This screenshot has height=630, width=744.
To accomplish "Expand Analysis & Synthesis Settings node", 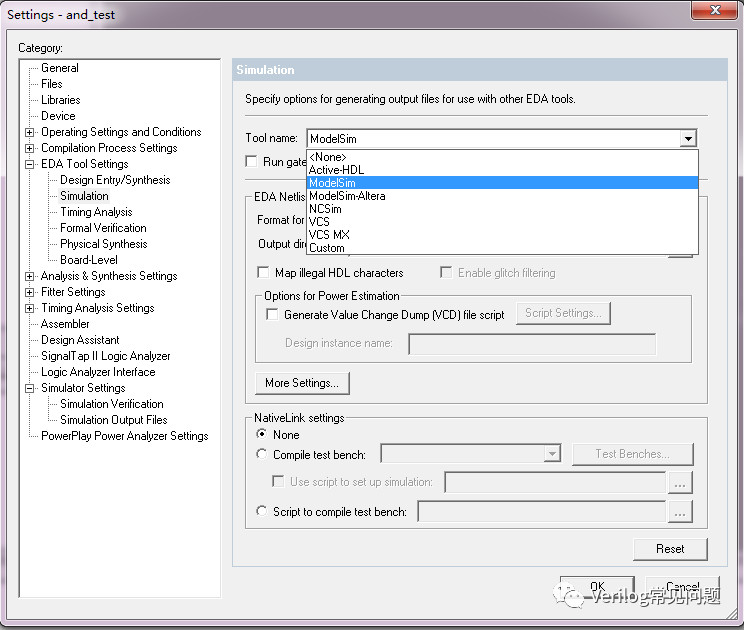I will tap(29, 276).
